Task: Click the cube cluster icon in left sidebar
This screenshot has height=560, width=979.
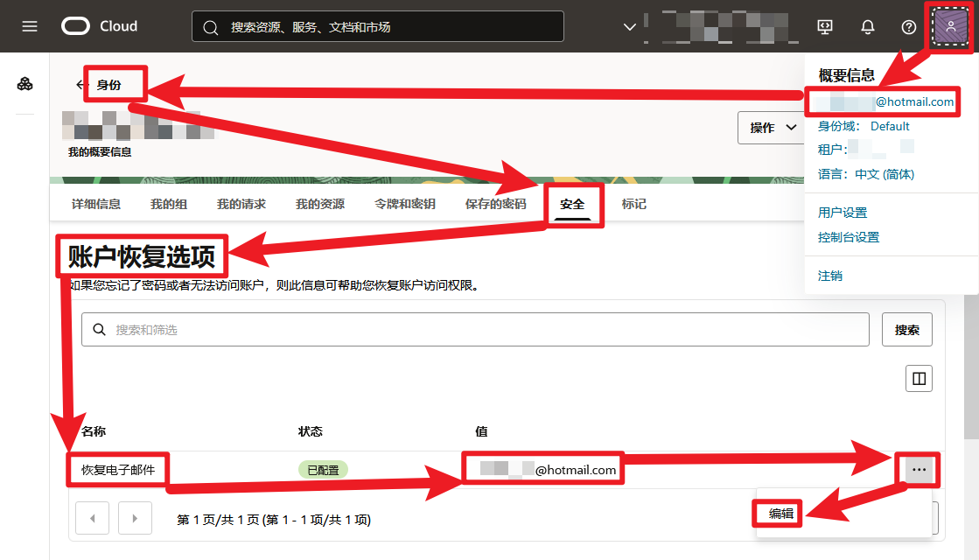Action: [25, 84]
